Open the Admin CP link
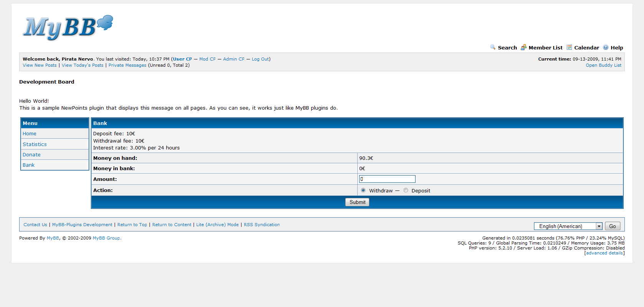 tap(234, 59)
